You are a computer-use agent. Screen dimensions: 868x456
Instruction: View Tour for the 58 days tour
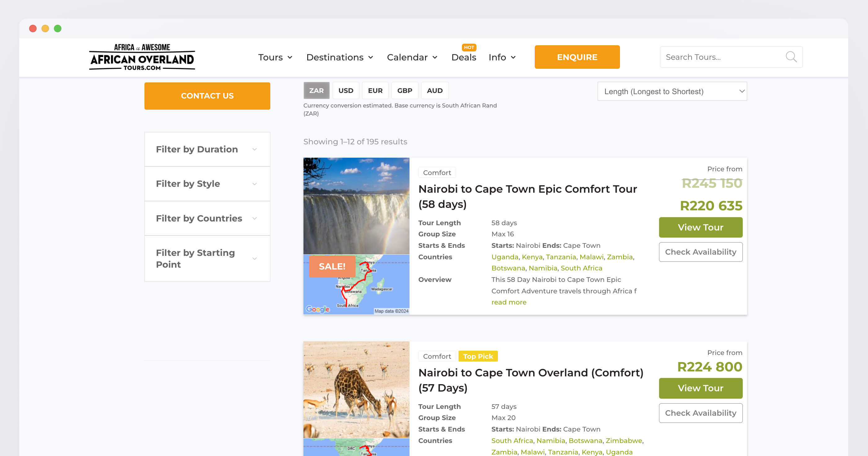(x=701, y=227)
